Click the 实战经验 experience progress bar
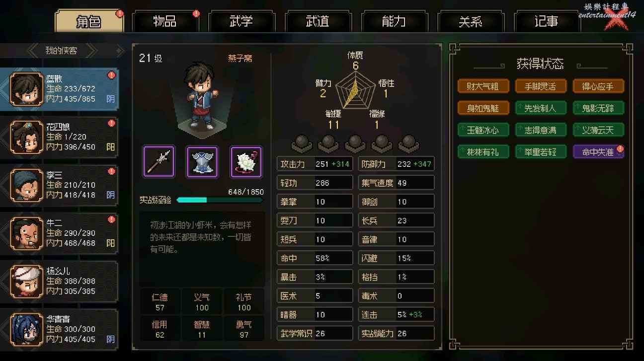This screenshot has height=361, width=644. tap(220, 200)
